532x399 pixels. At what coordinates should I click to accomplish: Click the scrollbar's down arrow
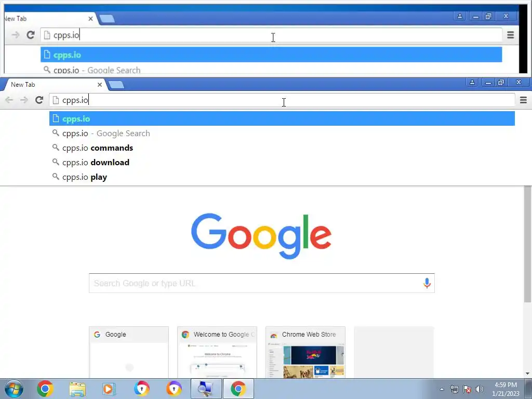528,374
